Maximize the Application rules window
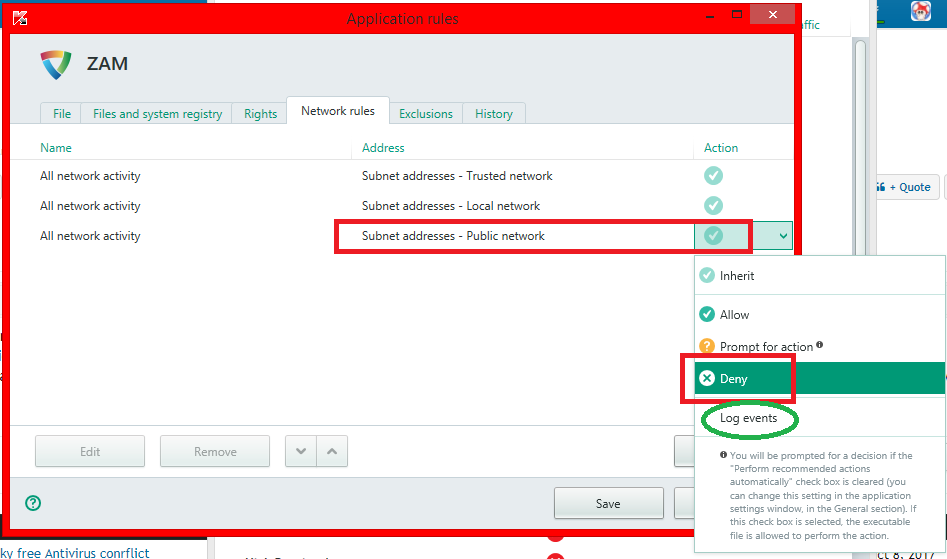The image size is (947, 559). [x=737, y=14]
